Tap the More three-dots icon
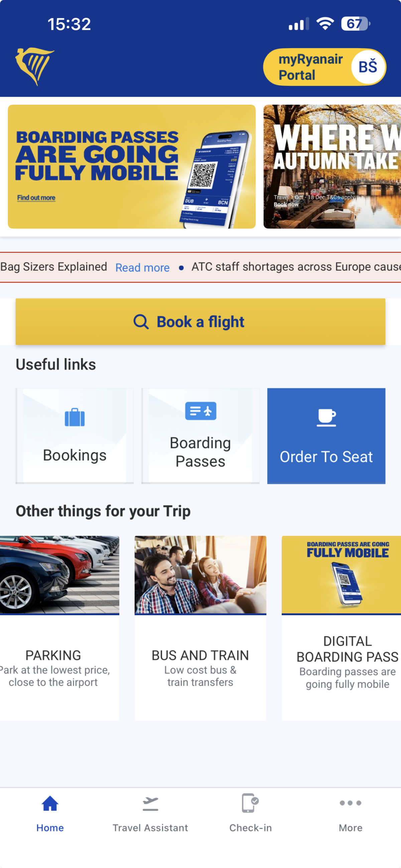Viewport: 401px width, 868px height. [350, 803]
